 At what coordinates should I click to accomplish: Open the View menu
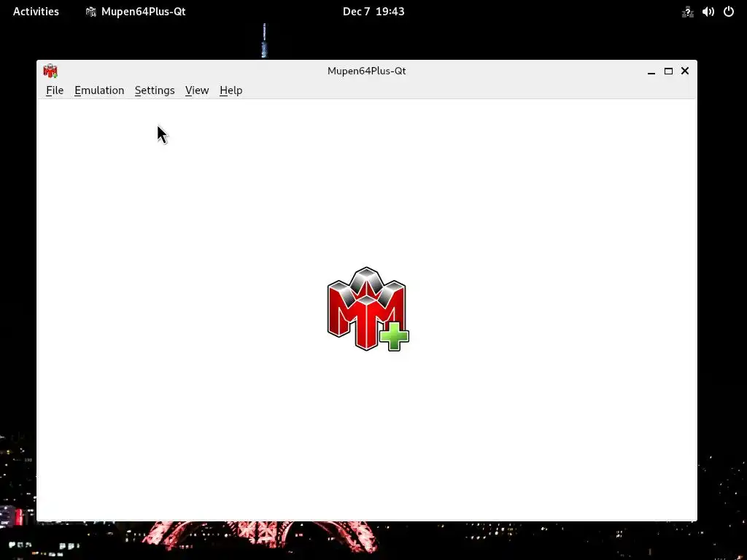197,90
